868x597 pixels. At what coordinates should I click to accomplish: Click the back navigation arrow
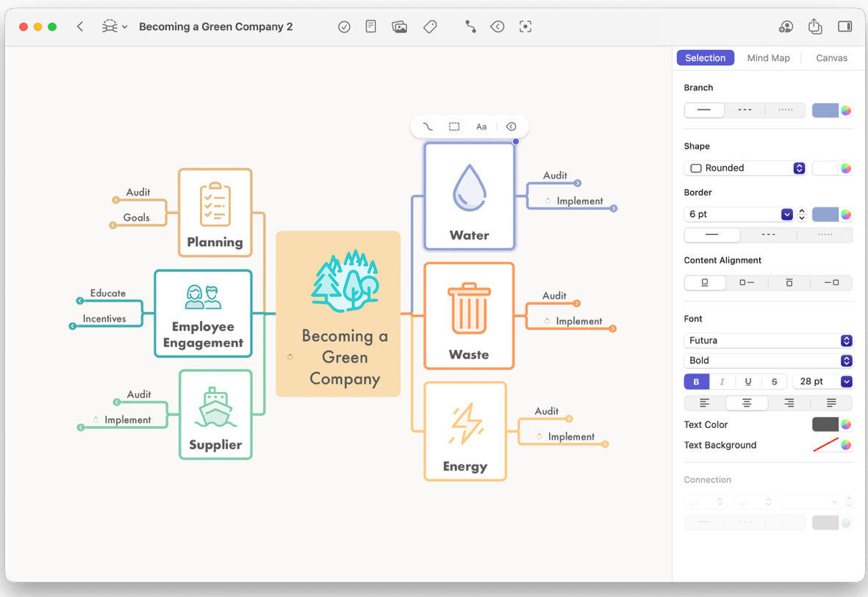click(x=80, y=26)
